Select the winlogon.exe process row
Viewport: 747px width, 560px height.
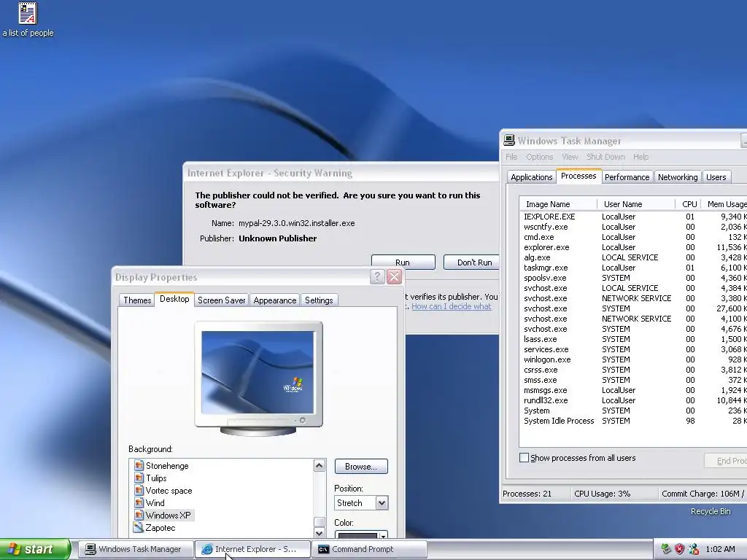click(633, 359)
